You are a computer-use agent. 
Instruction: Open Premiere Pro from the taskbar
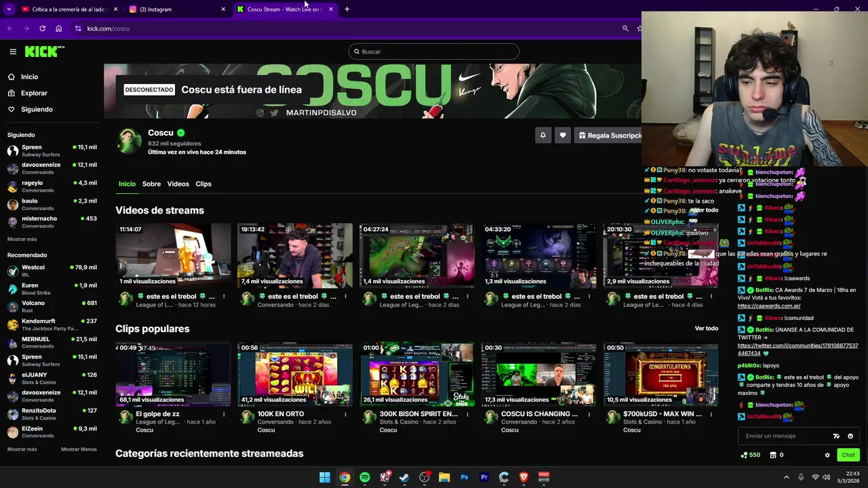tap(484, 477)
